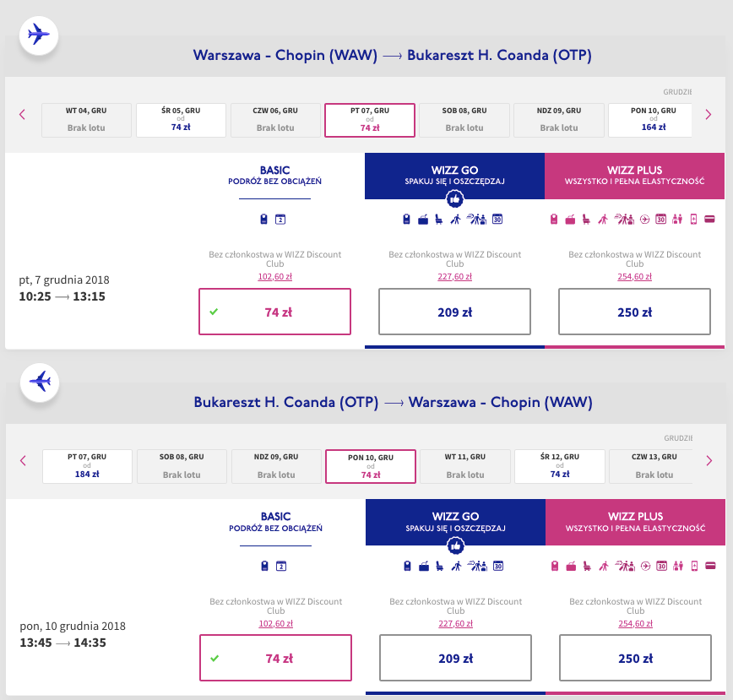
Task: Click the WIZZ GO thumbs-up badge for outbound flight
Action: tap(454, 199)
